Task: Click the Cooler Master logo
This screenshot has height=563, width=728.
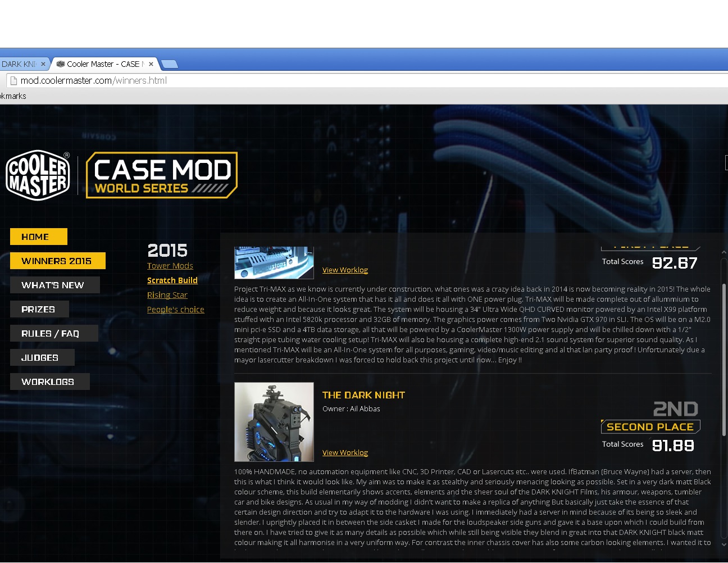Action: (x=38, y=175)
